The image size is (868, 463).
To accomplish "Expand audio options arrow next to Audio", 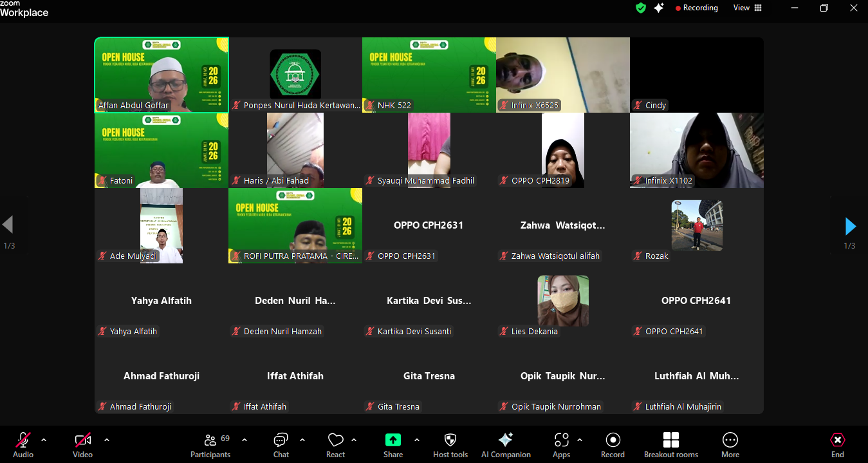I will pyautogui.click(x=44, y=440).
